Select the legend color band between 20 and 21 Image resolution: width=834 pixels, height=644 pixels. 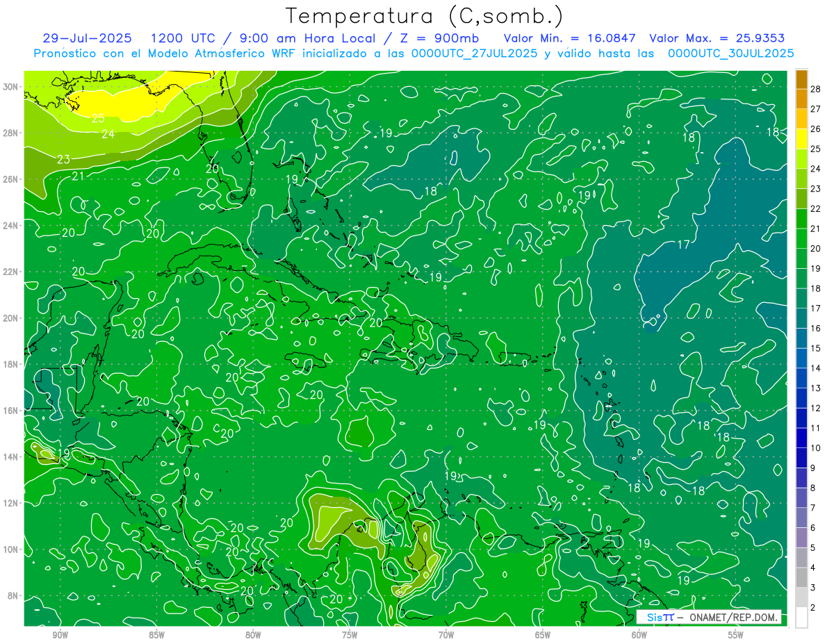pyautogui.click(x=801, y=238)
